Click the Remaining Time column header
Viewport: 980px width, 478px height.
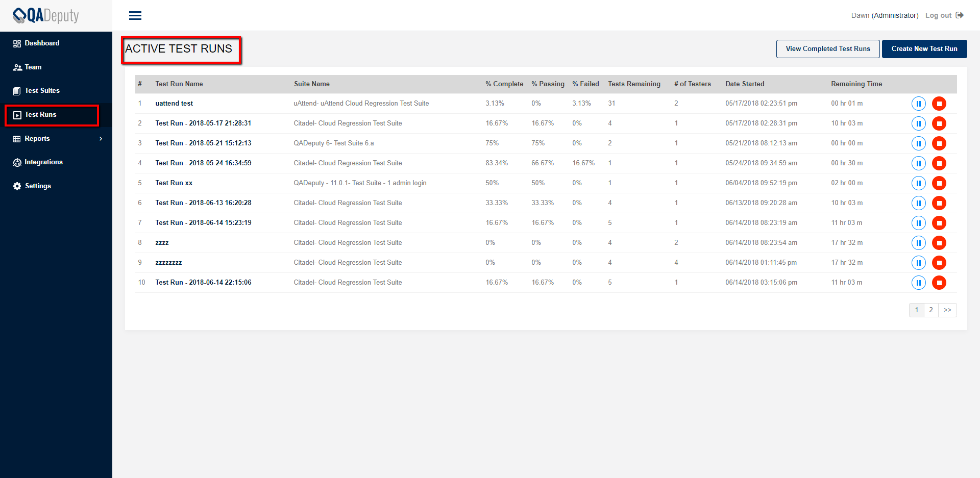click(856, 84)
